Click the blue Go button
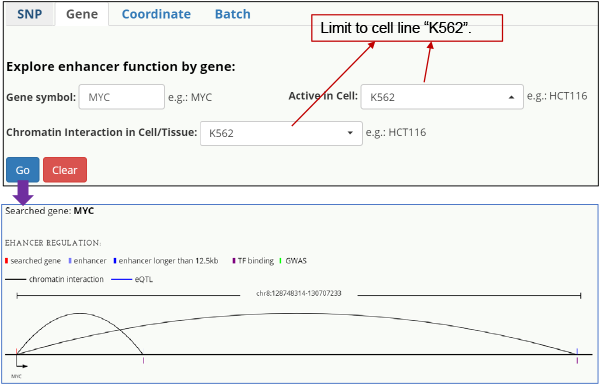The image size is (600, 385). pyautogui.click(x=23, y=170)
